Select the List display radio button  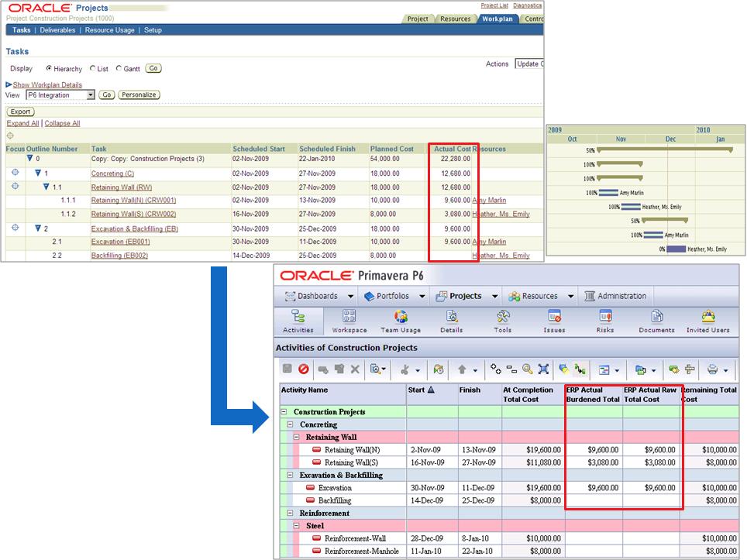point(92,68)
